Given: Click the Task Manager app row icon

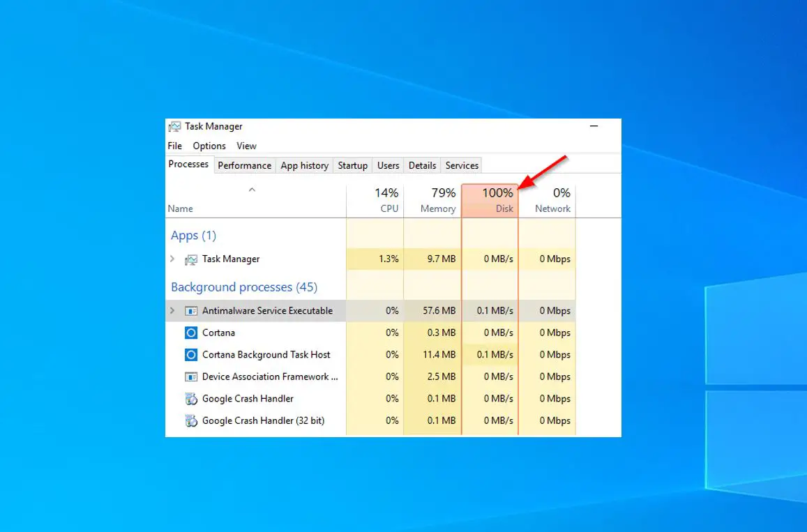Looking at the screenshot, I should click(x=191, y=259).
